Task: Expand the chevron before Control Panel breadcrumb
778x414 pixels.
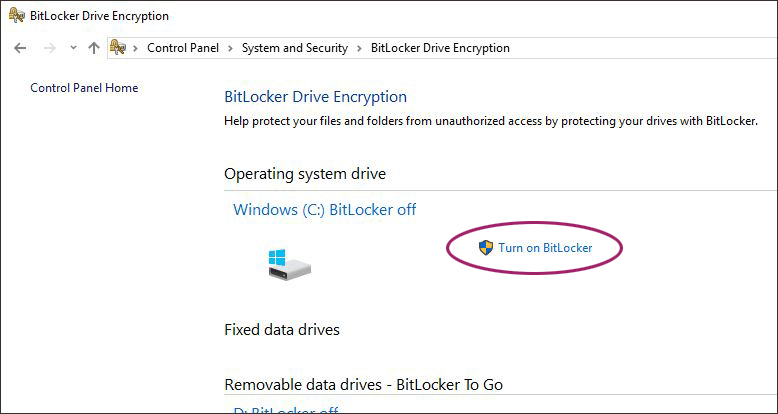Action: click(136, 48)
